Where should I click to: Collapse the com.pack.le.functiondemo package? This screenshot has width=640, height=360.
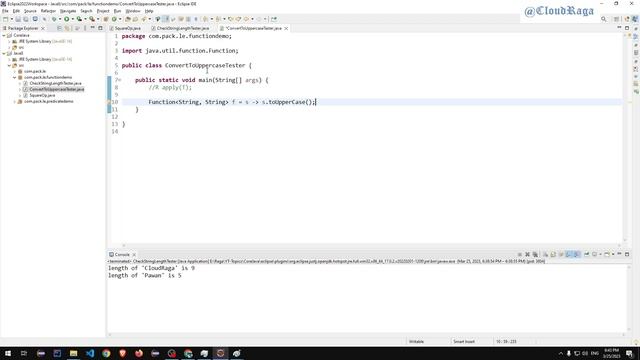pos(15,77)
